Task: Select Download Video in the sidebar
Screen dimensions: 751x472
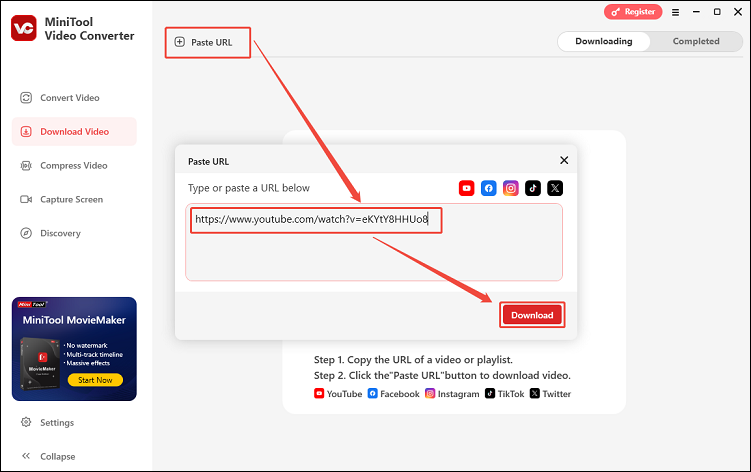Action: point(74,131)
